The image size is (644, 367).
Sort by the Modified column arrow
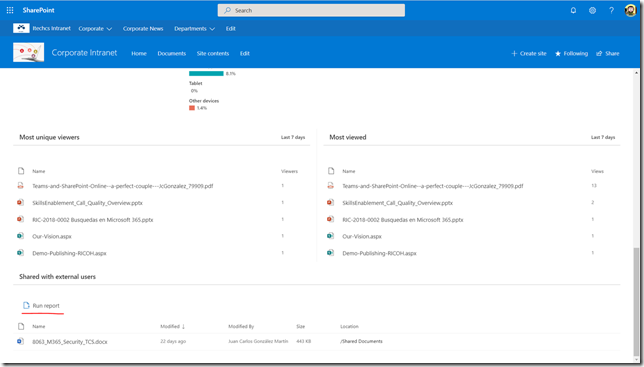[x=183, y=326]
